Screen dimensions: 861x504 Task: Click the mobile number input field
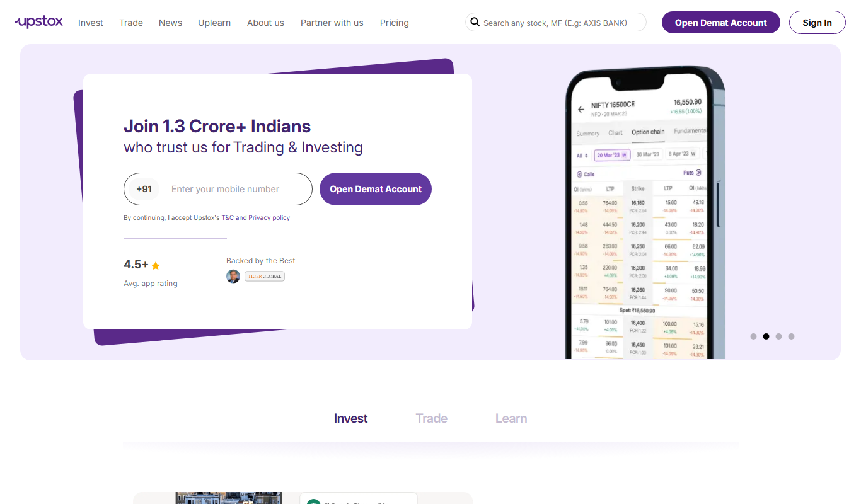tap(218, 189)
